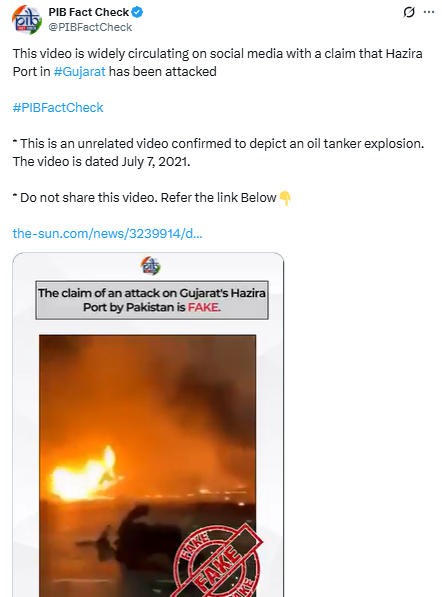Visit the @PIBFactCheck handle link

[90, 27]
